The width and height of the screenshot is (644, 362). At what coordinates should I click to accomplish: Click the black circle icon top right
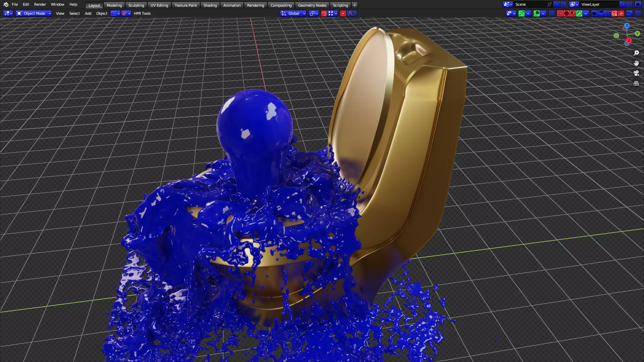(x=638, y=4)
